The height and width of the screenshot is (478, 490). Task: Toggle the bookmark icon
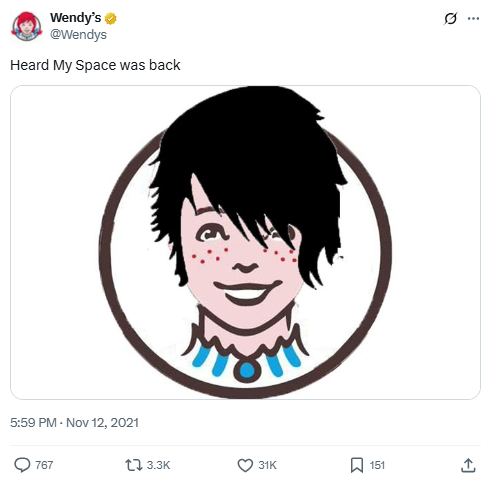pyautogui.click(x=357, y=465)
